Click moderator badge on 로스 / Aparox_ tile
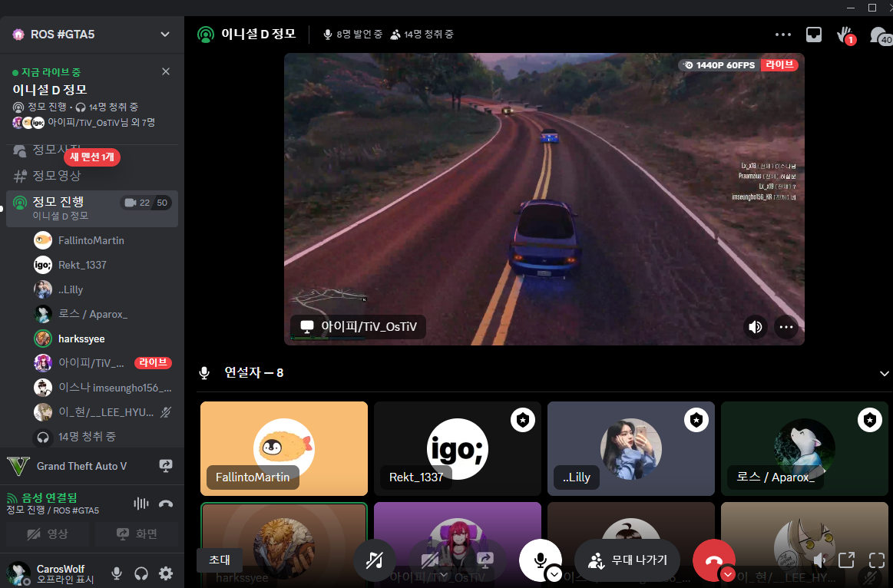This screenshot has width=893, height=588. pos(870,420)
